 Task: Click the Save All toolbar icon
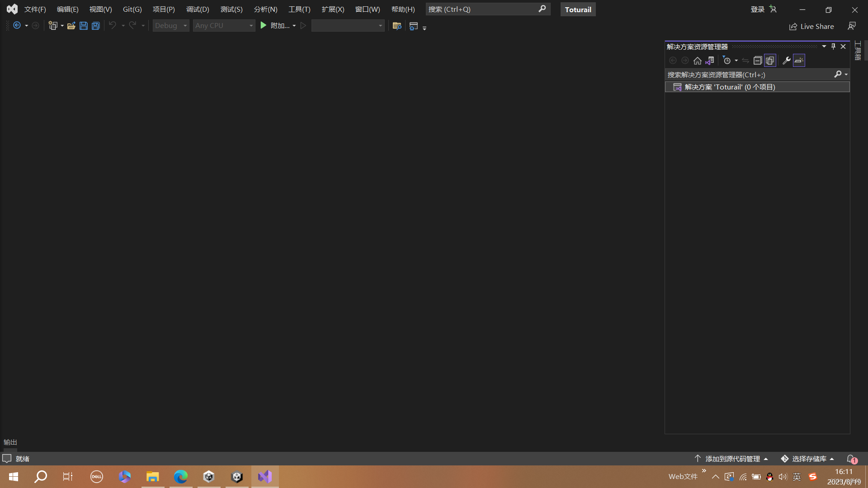[95, 26]
